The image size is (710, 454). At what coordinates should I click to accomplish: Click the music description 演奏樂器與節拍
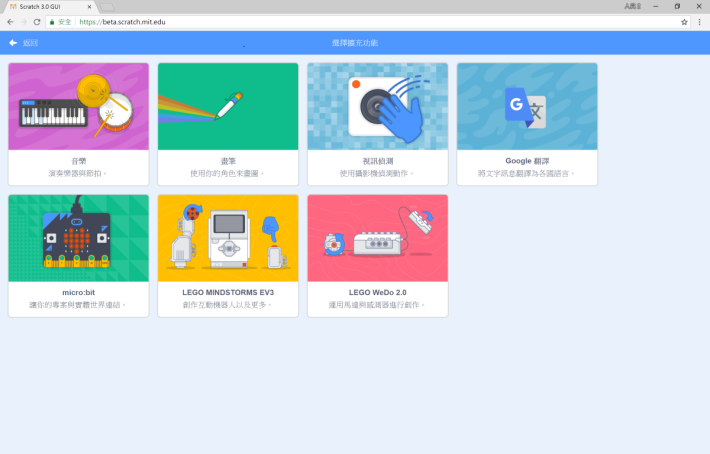click(77, 173)
